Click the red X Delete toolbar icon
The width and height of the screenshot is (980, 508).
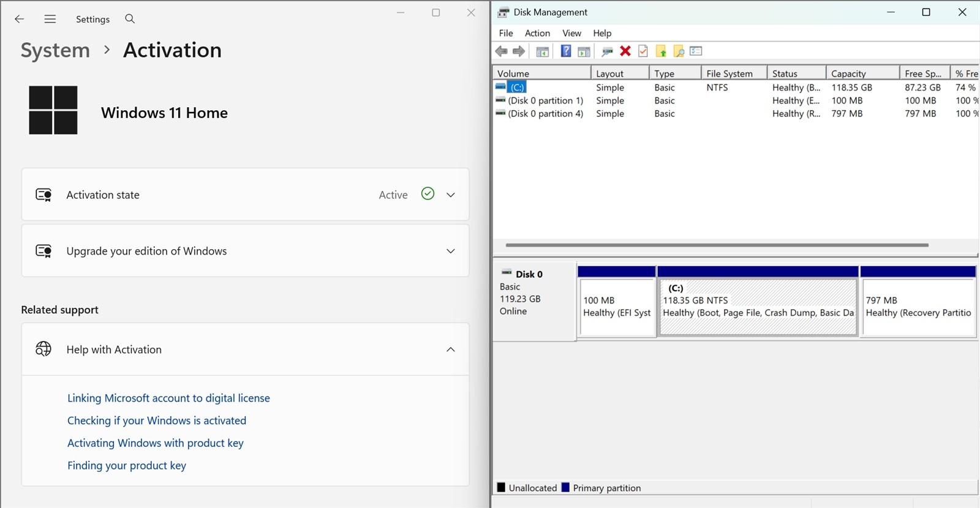[x=625, y=51]
